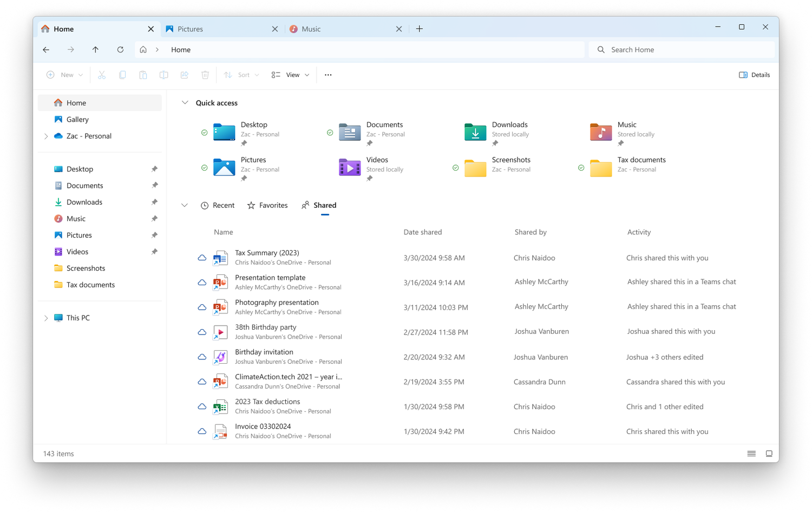Sort by the Shared by column header
Image resolution: width=812 pixels, height=512 pixels.
[531, 232]
